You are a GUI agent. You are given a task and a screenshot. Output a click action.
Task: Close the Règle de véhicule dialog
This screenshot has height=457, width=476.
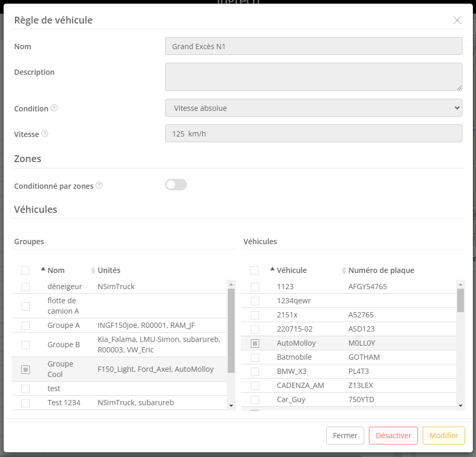(x=457, y=20)
